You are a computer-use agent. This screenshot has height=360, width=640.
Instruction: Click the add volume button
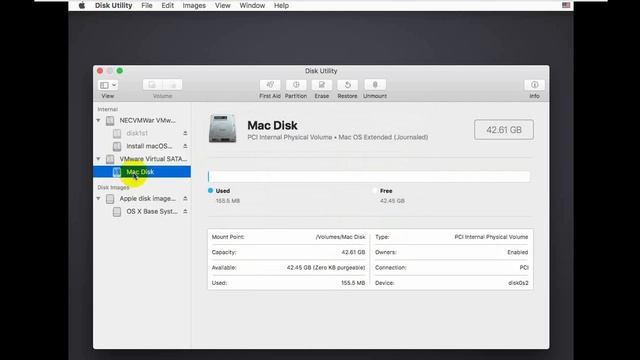point(152,85)
